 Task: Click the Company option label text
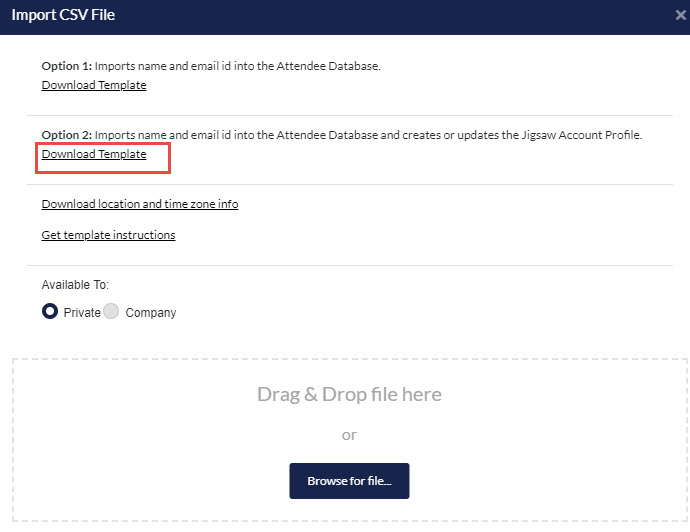pos(151,313)
